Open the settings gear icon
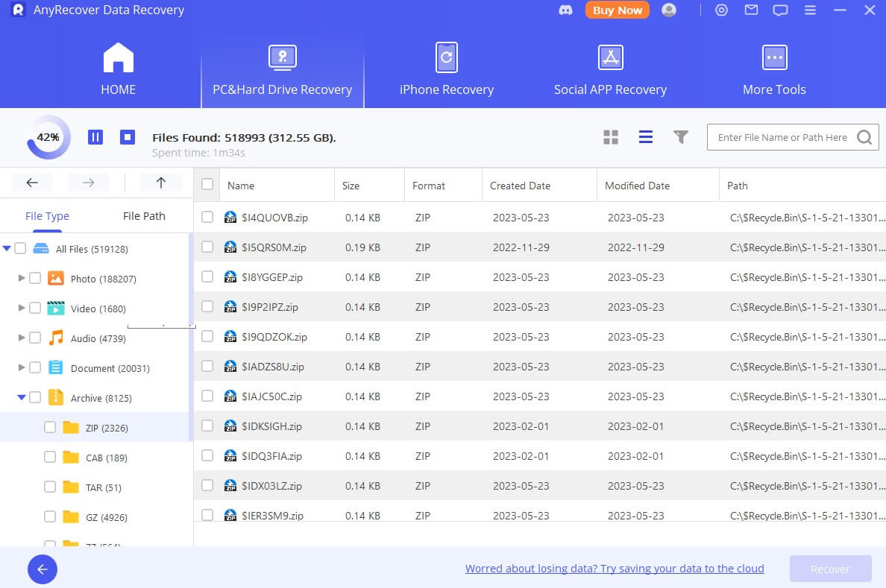 721,10
